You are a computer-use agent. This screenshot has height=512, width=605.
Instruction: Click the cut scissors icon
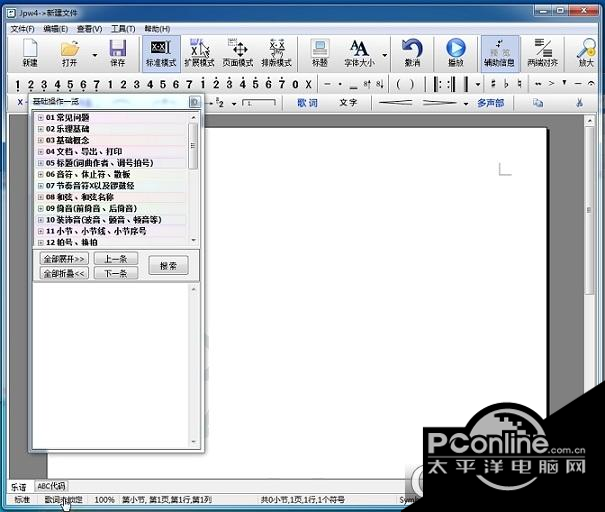[580, 103]
